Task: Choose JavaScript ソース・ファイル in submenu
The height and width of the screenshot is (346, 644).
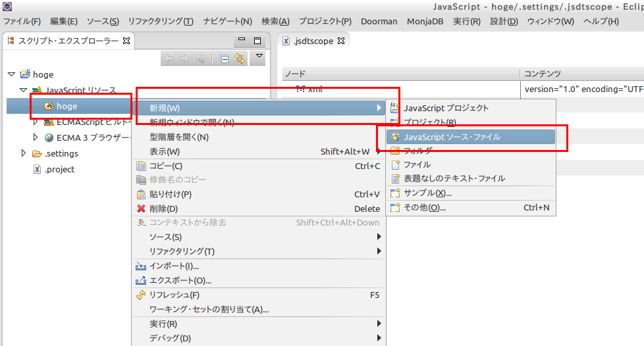Action: pos(471,137)
